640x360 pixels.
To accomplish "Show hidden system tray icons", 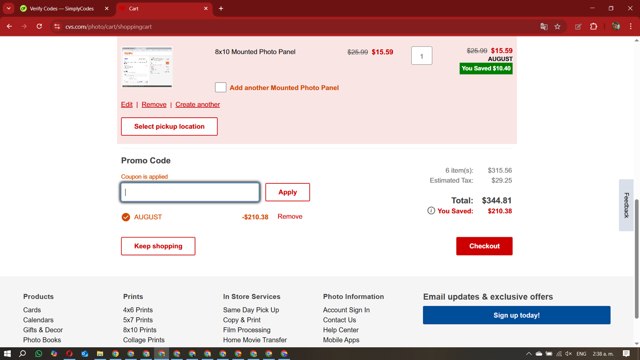I will pos(529,353).
